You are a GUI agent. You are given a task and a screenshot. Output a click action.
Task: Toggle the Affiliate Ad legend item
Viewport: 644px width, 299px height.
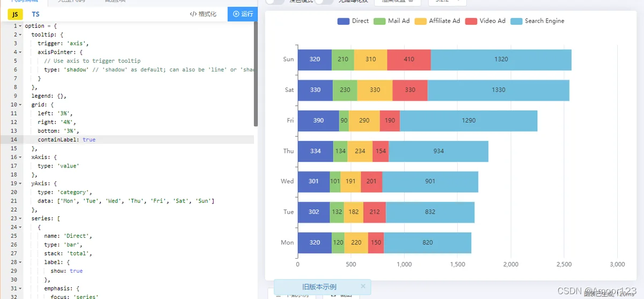(x=437, y=21)
